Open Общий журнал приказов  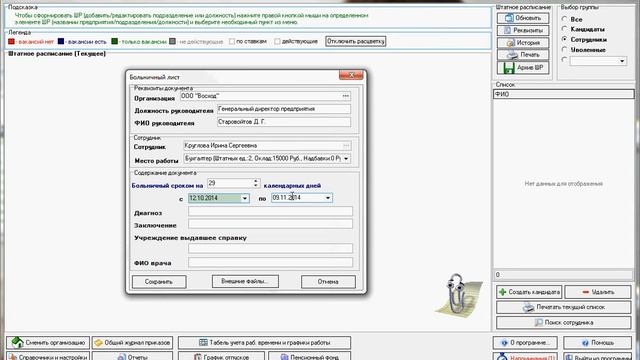pyautogui.click(x=133, y=342)
